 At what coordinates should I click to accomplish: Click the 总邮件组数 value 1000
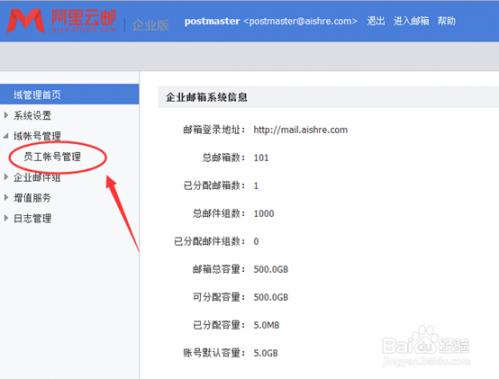pos(264,213)
